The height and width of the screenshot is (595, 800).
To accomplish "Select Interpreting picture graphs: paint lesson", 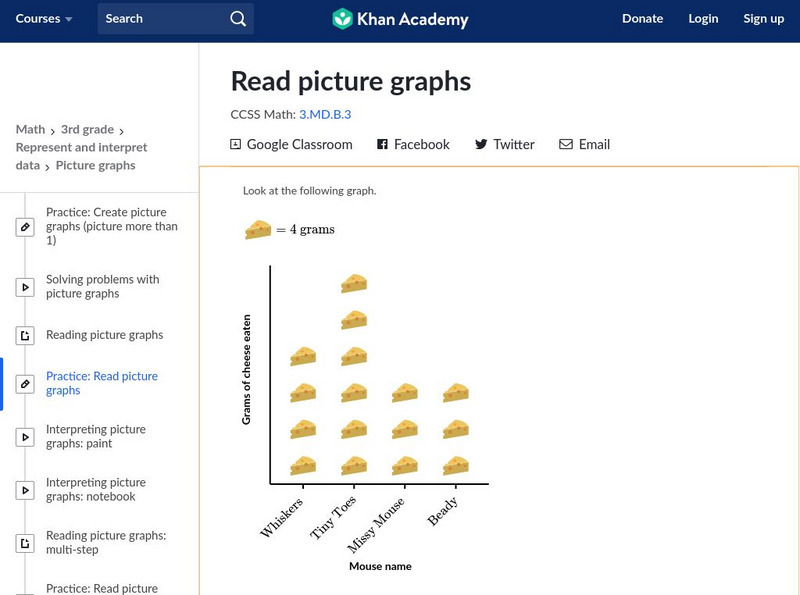I will click(95, 436).
